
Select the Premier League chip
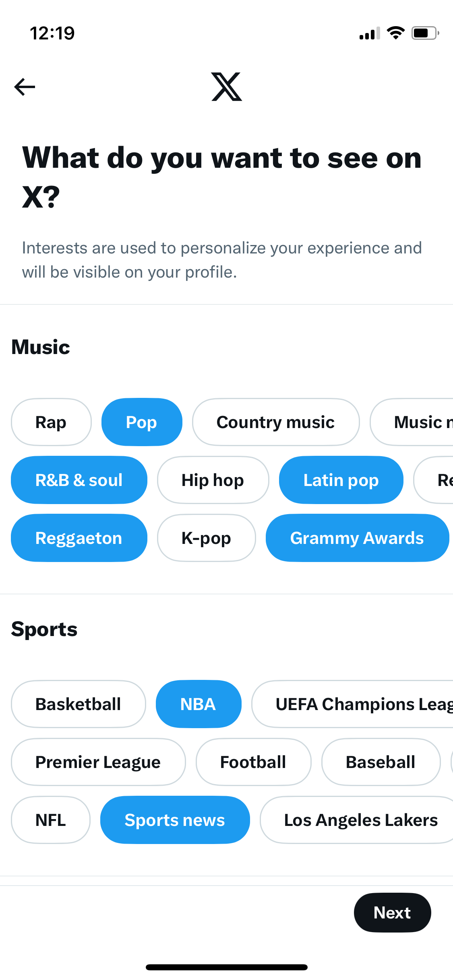click(x=98, y=762)
